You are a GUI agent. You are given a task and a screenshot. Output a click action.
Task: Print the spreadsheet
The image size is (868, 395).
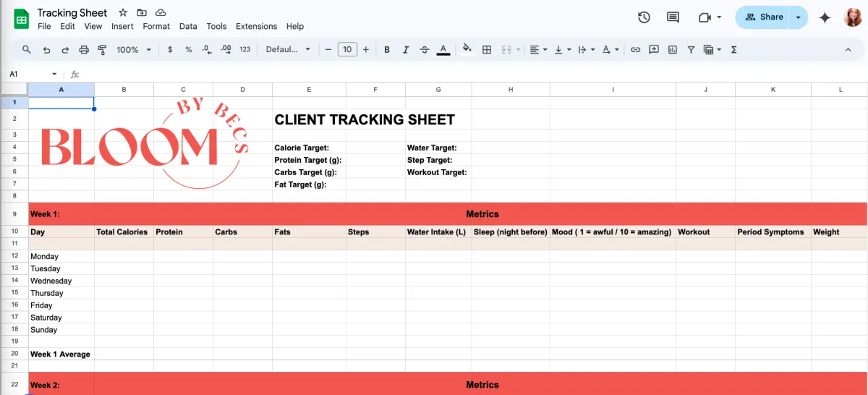[84, 50]
